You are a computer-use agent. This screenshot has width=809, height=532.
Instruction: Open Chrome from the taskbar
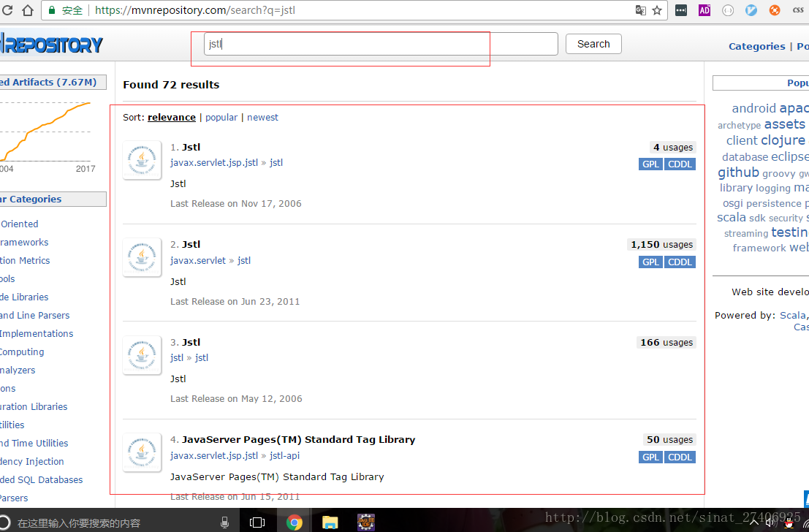coord(294,522)
